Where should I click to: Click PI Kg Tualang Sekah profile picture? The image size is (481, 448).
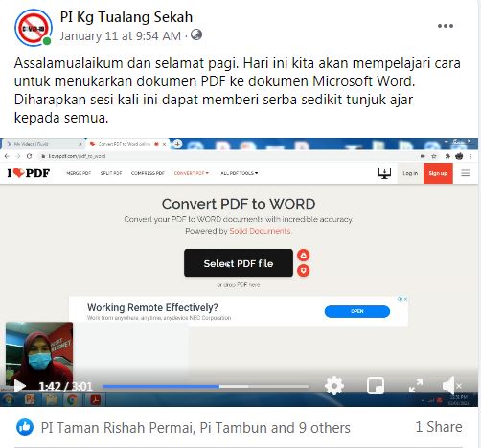(34, 28)
